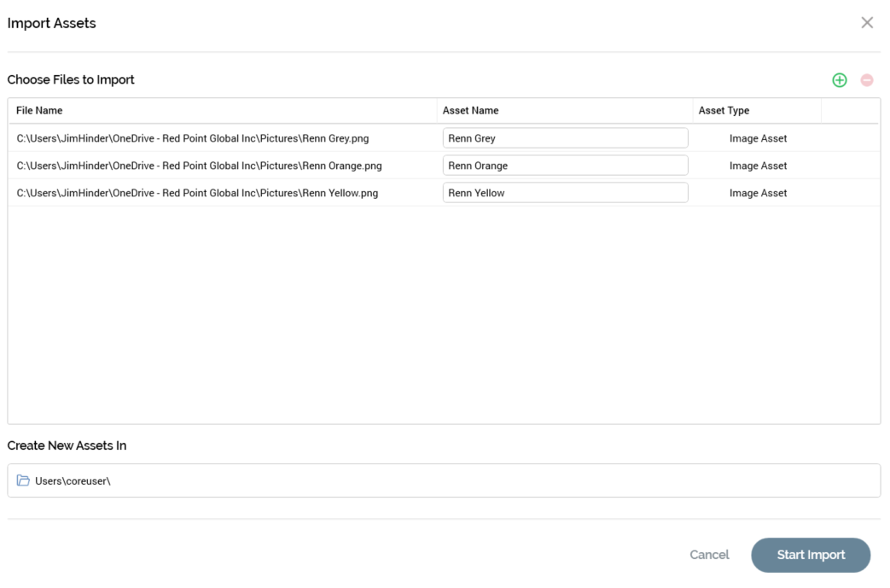Viewport: 890px width, 588px height.
Task: Click empty area of the file list
Action: 444,316
